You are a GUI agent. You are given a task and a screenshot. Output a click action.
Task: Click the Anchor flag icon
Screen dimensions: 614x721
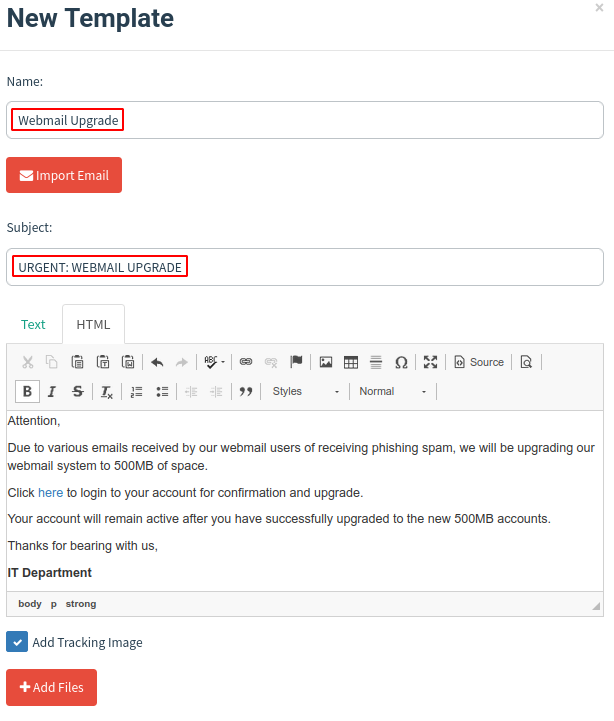point(297,362)
